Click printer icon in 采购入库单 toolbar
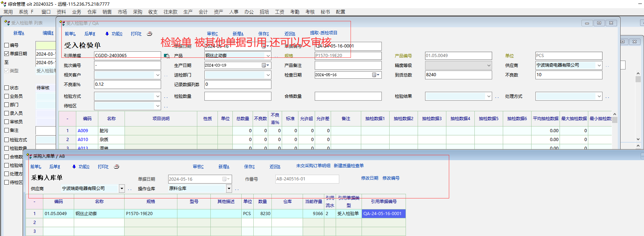644x236 pixels. click(116, 167)
